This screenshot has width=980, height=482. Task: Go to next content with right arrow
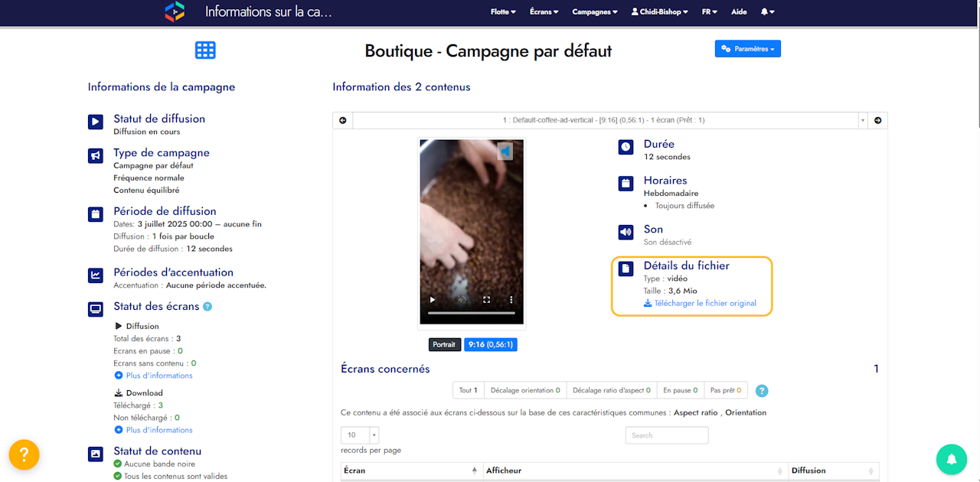click(x=877, y=120)
